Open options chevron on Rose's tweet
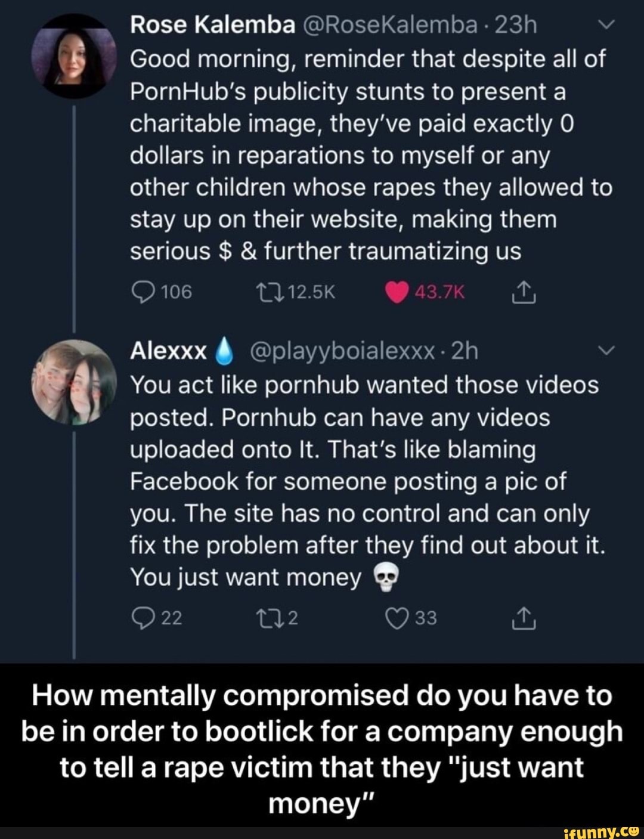The width and height of the screenshot is (644, 839). pos(605,26)
